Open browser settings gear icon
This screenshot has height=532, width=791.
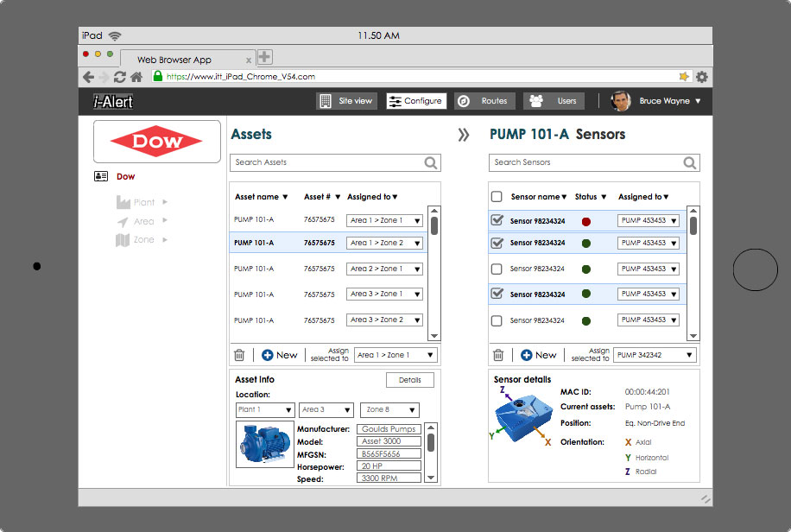[x=702, y=77]
